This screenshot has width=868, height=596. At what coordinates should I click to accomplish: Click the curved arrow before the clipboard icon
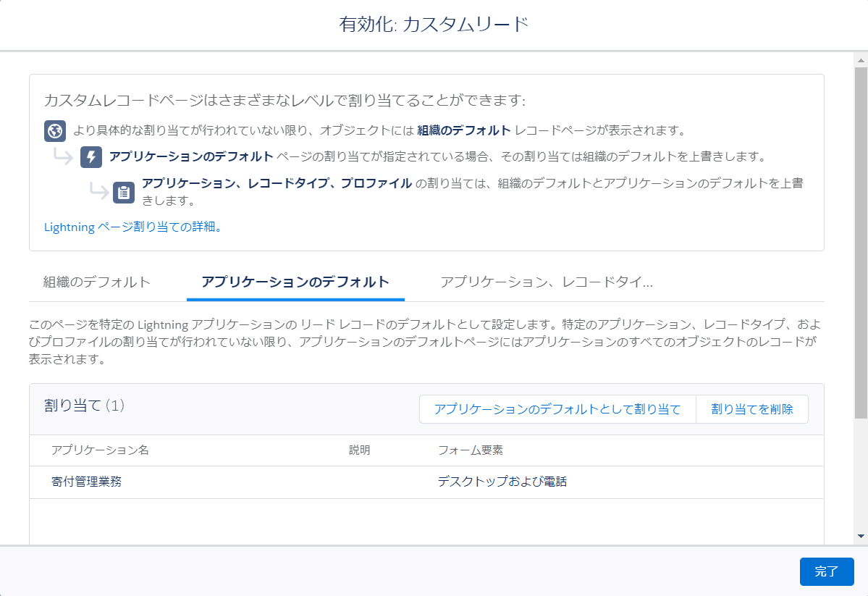coord(101,191)
